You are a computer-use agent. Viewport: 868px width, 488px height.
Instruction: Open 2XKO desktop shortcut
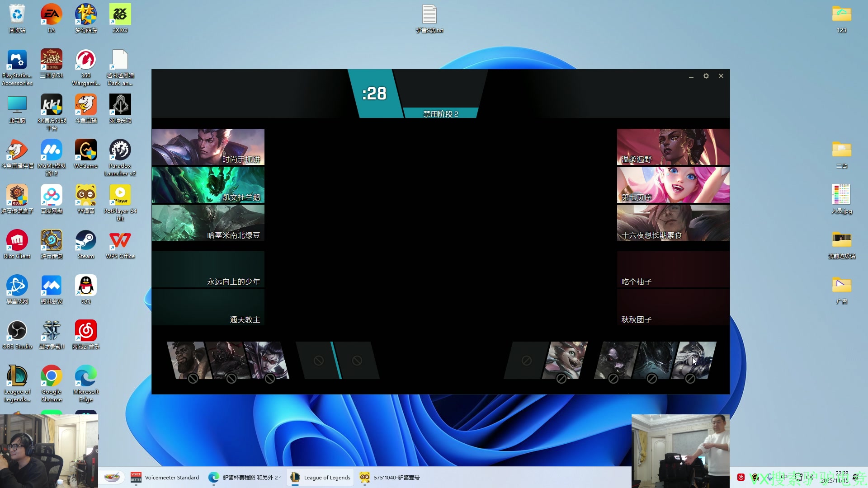point(120,15)
